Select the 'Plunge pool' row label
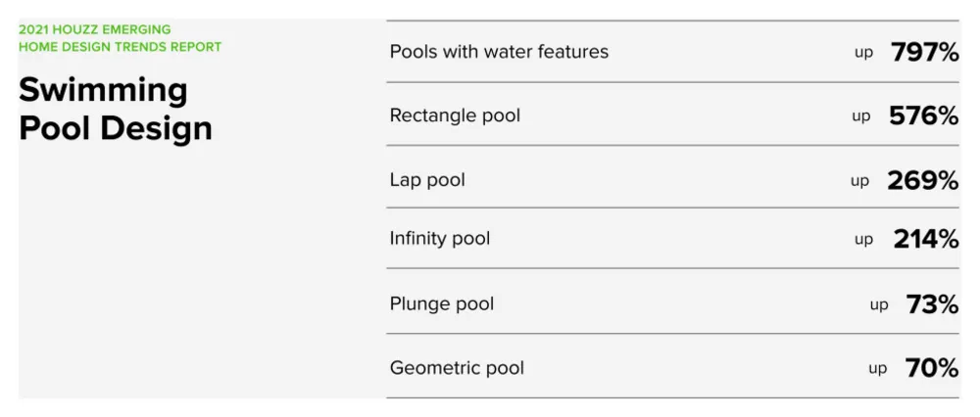 coord(442,303)
